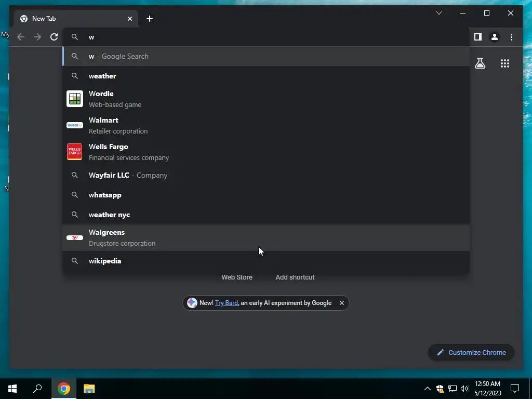This screenshot has height=399, width=532.
Task: Click the Wordle suggestion icon
Action: pyautogui.click(x=75, y=99)
